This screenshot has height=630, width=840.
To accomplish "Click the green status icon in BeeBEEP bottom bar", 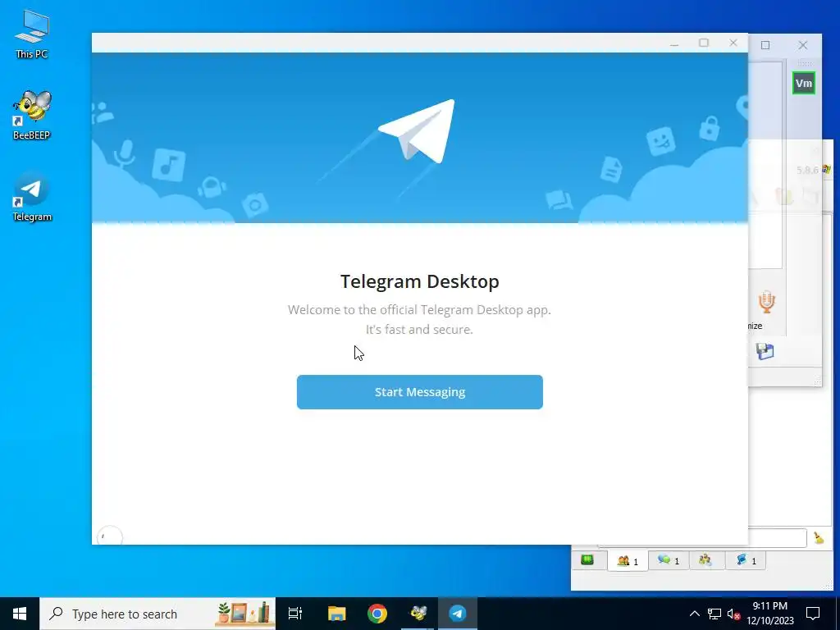I will click(x=587, y=560).
